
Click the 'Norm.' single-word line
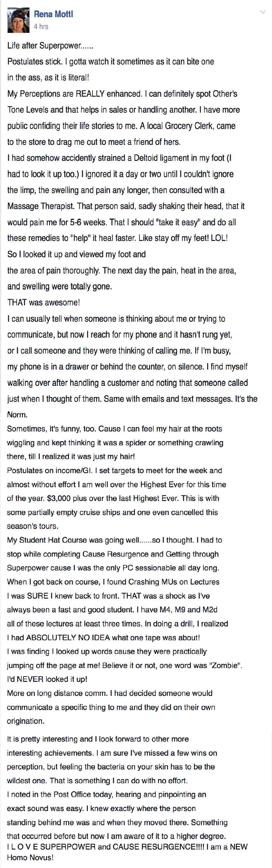[x=17, y=415]
